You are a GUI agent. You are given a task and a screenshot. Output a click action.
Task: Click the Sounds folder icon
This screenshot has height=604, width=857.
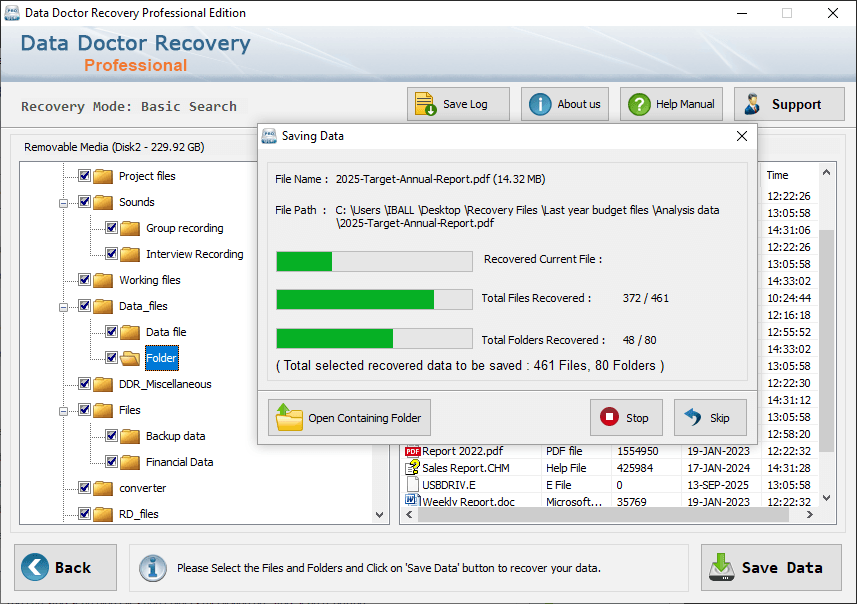[x=103, y=202]
